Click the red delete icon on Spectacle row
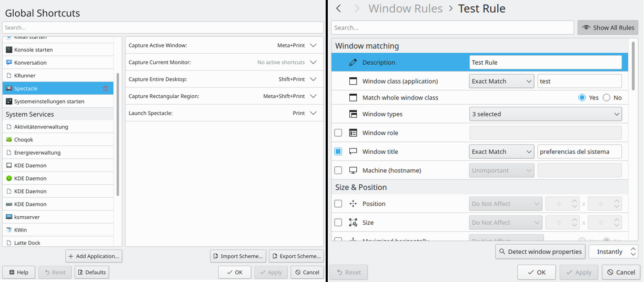644x282 pixels. point(105,88)
